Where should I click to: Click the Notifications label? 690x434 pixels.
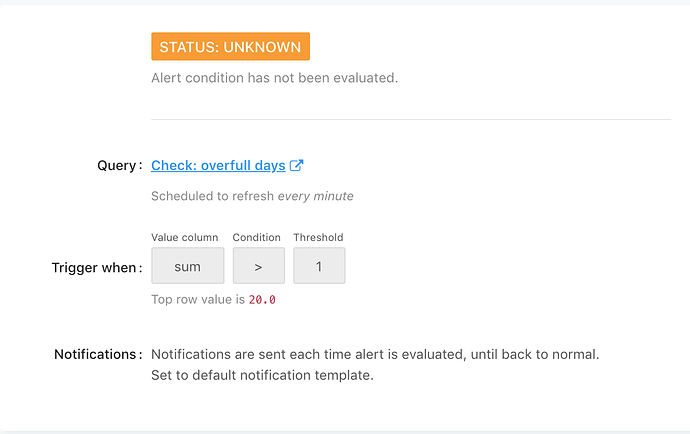pyautogui.click(x=98, y=354)
